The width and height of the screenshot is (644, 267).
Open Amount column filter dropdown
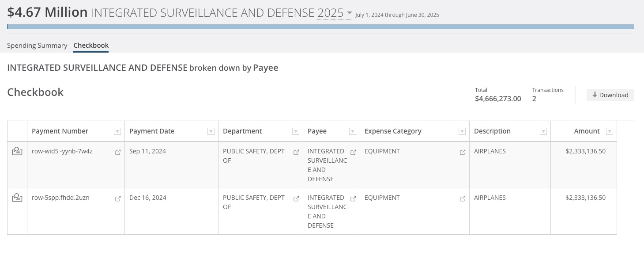point(610,131)
